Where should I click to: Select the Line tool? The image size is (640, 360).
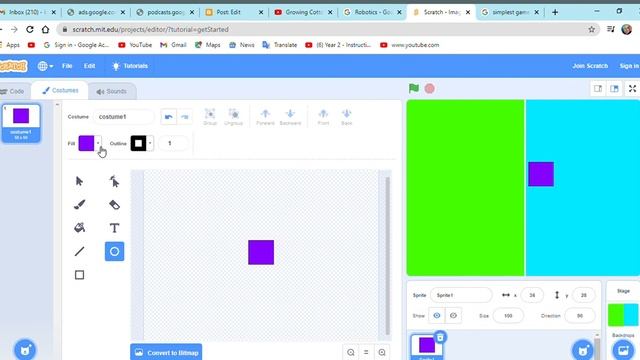(80, 251)
